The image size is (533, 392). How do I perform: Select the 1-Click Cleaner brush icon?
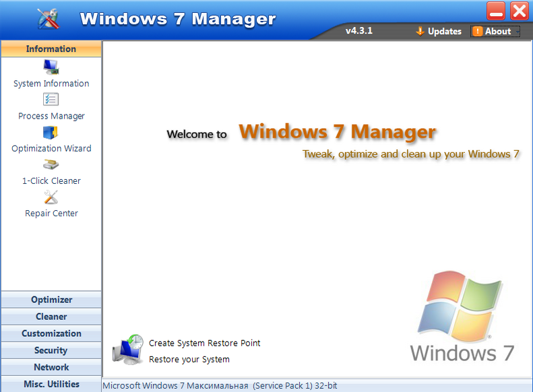[51, 165]
